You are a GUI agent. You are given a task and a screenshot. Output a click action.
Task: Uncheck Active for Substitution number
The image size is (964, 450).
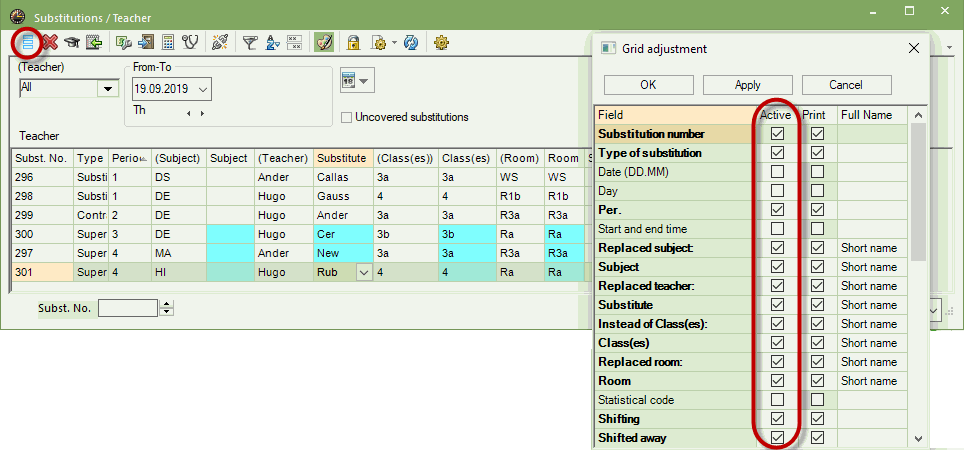point(778,133)
